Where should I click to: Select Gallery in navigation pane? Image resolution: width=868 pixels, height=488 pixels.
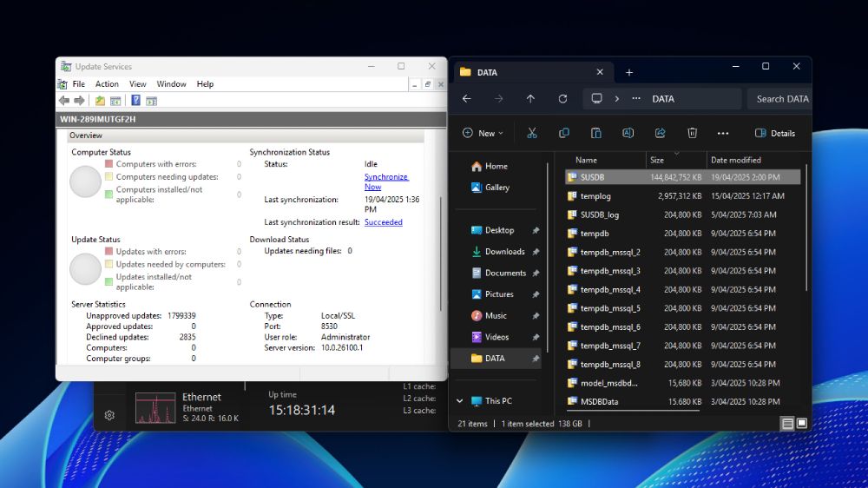497,188
